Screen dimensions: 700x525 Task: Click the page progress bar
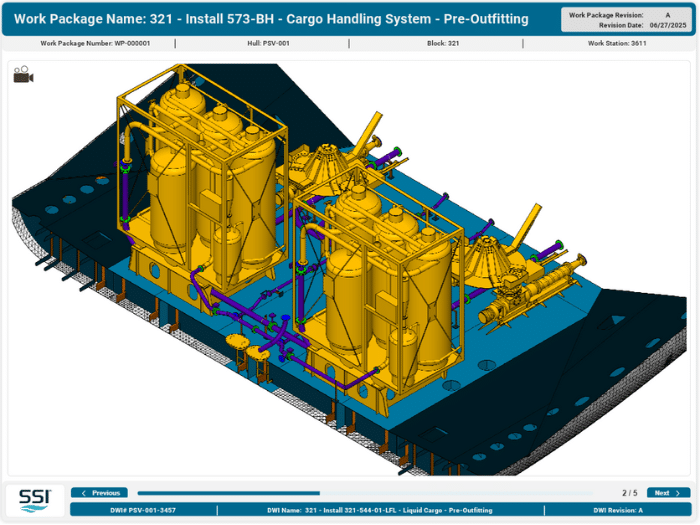point(365,493)
